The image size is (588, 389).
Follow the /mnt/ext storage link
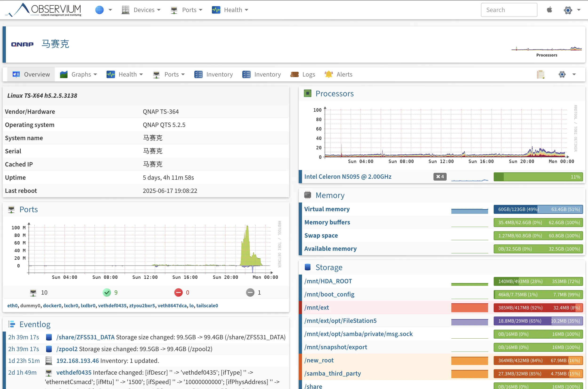tap(316, 308)
